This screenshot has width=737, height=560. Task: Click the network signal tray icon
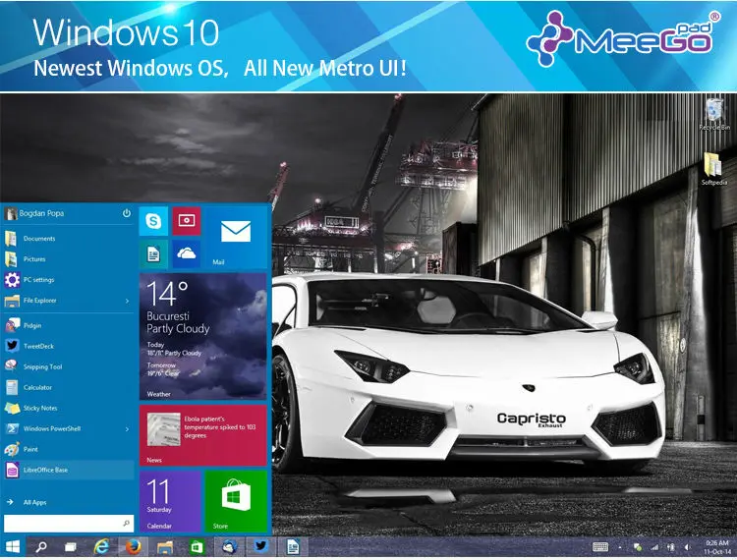tap(654, 547)
